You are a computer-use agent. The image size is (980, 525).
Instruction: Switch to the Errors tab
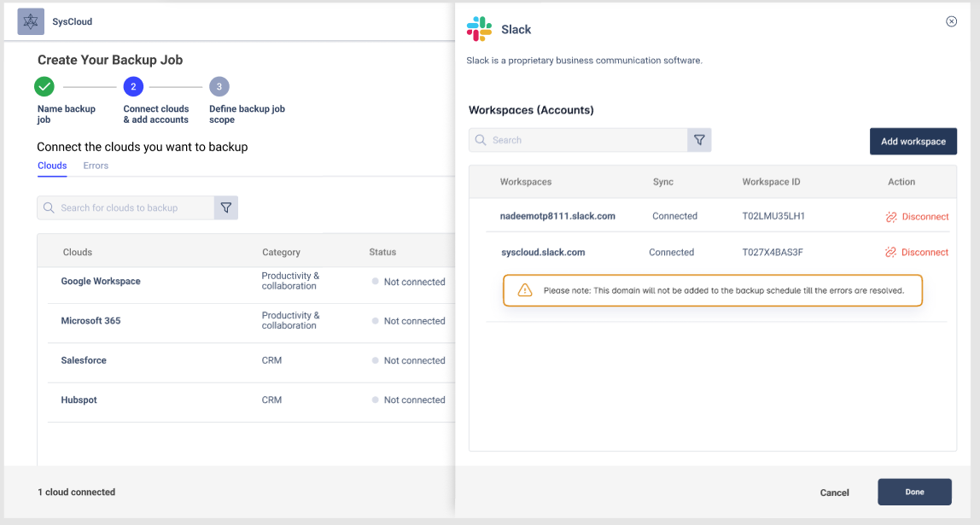point(95,166)
